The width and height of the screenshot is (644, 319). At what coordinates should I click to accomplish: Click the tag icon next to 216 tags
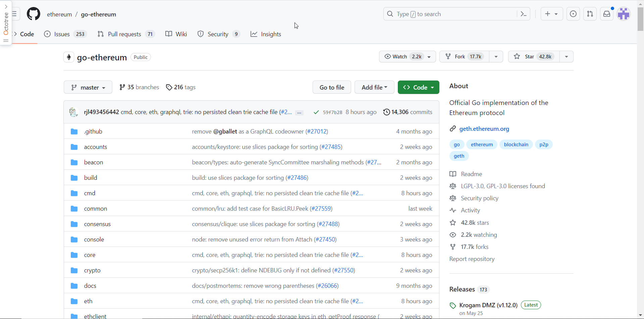(x=169, y=87)
